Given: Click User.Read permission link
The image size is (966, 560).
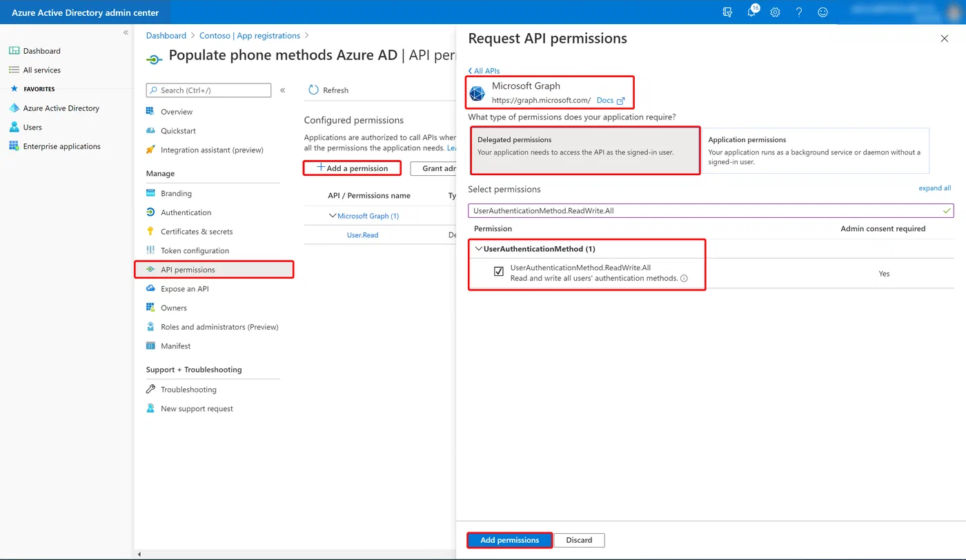Looking at the screenshot, I should [x=362, y=235].
